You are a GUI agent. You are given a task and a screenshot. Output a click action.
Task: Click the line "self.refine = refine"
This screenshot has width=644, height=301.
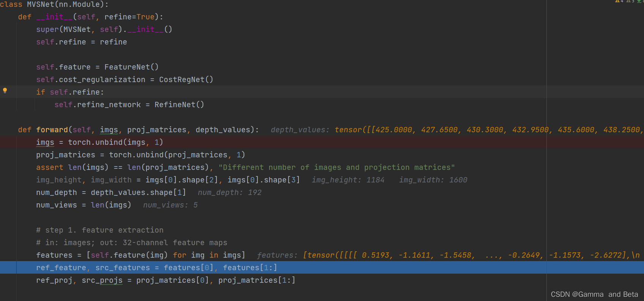click(x=82, y=42)
